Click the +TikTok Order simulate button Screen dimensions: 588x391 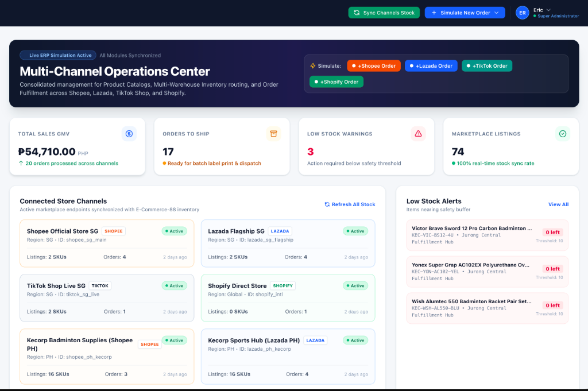point(487,66)
